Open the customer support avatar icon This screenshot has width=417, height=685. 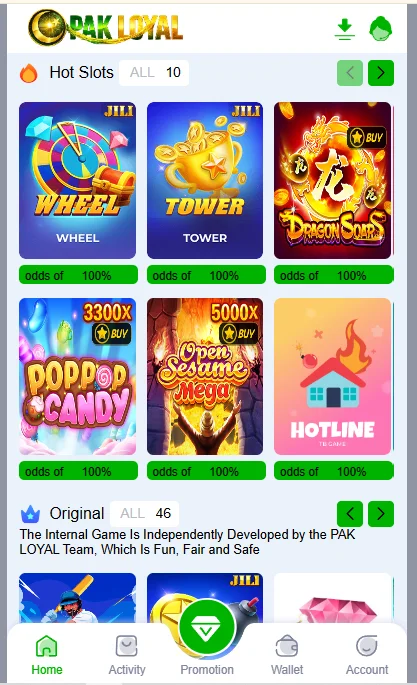380,29
